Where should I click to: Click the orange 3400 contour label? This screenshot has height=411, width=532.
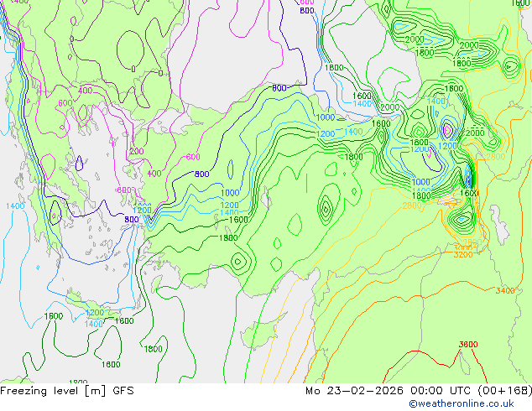pyautogui.click(x=505, y=290)
